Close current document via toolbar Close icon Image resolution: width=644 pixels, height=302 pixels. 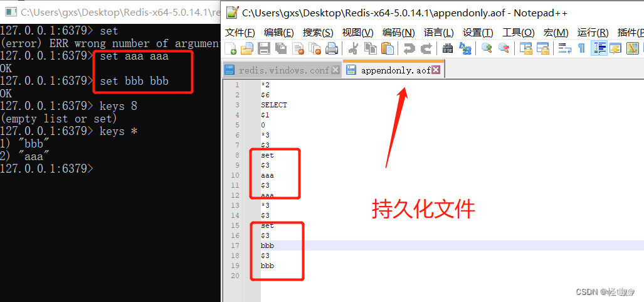coord(298,48)
